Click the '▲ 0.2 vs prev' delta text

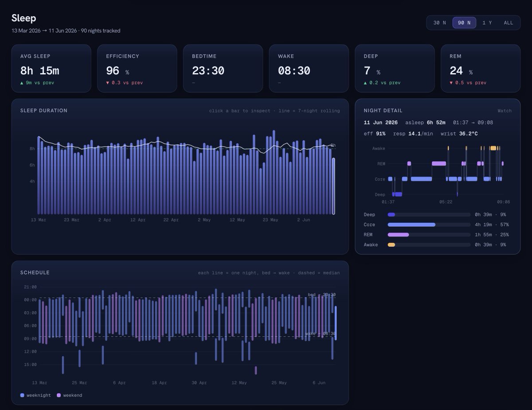point(382,83)
